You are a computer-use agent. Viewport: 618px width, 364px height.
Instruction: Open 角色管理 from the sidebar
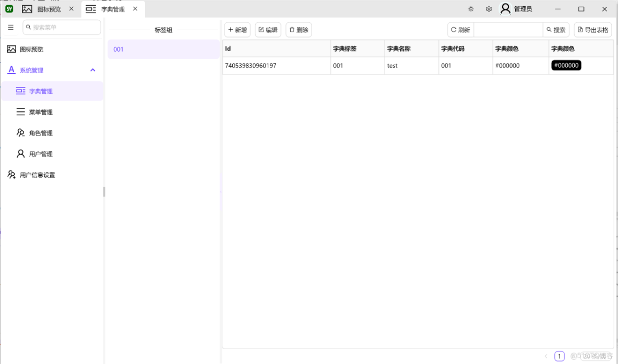pos(20,132)
